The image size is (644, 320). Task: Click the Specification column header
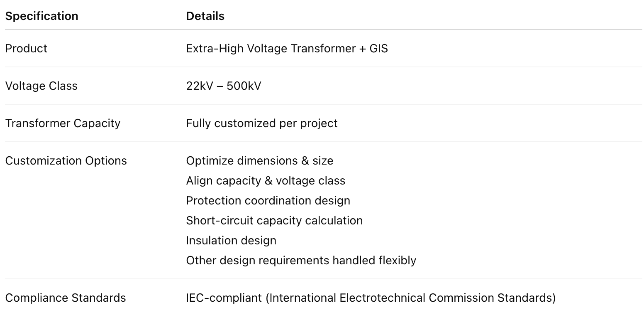[41, 16]
